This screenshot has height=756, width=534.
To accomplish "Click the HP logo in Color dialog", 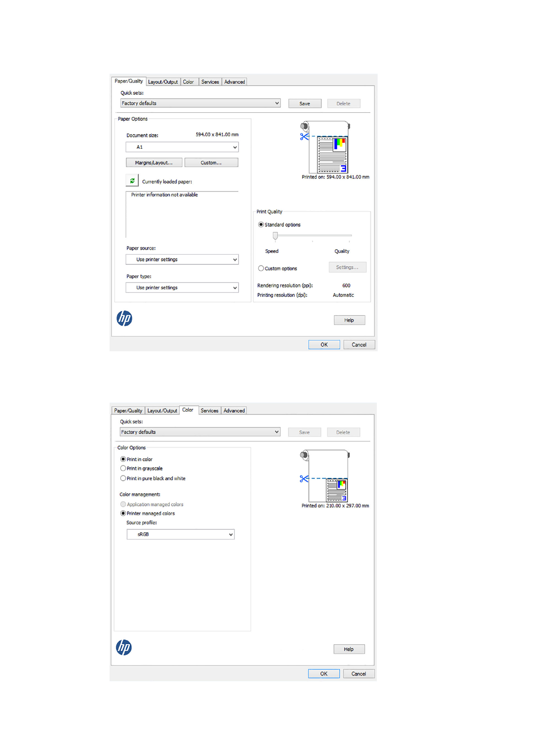I will click(124, 647).
